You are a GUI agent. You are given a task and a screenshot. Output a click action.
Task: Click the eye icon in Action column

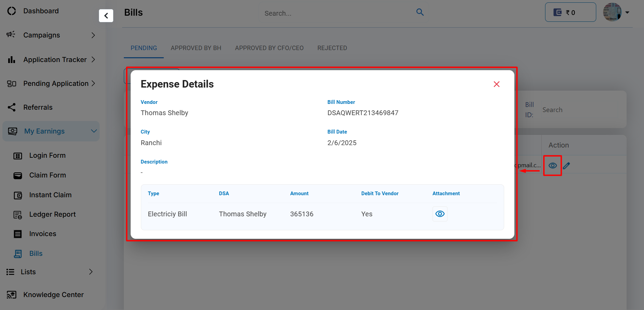[x=553, y=166]
